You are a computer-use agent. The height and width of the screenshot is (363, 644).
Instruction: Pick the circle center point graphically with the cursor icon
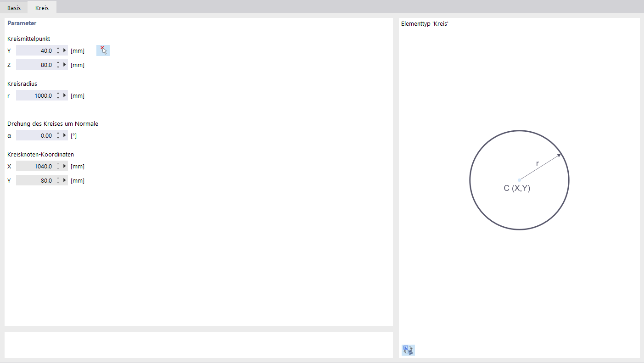(x=103, y=50)
